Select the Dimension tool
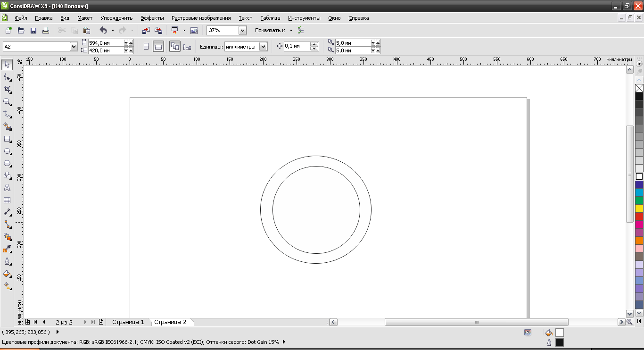The width and height of the screenshot is (644, 350). [x=8, y=212]
